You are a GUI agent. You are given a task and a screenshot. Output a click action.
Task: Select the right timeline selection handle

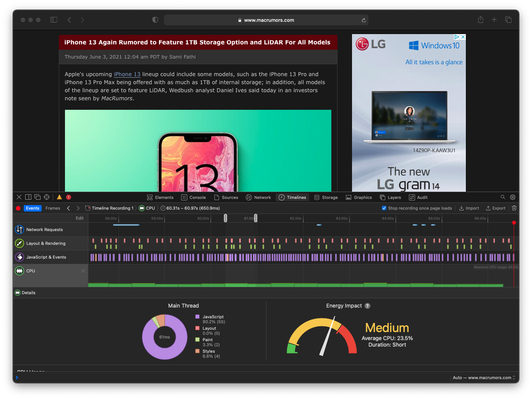click(x=256, y=218)
